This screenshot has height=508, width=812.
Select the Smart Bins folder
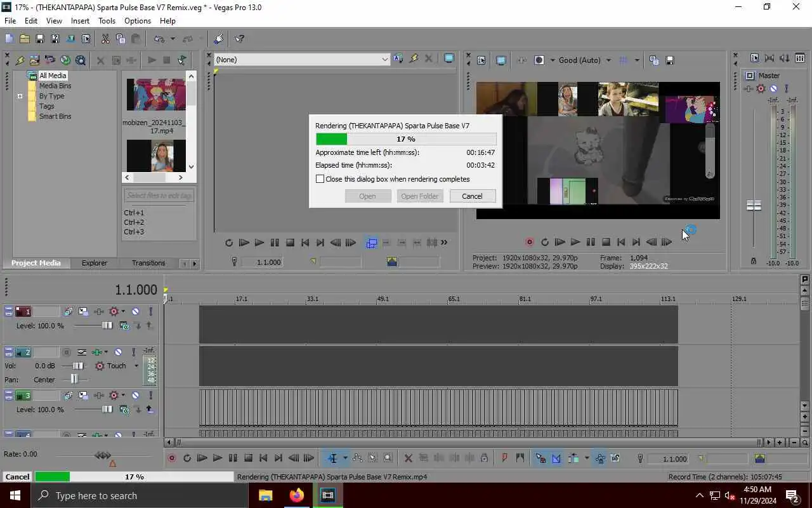[x=55, y=116]
